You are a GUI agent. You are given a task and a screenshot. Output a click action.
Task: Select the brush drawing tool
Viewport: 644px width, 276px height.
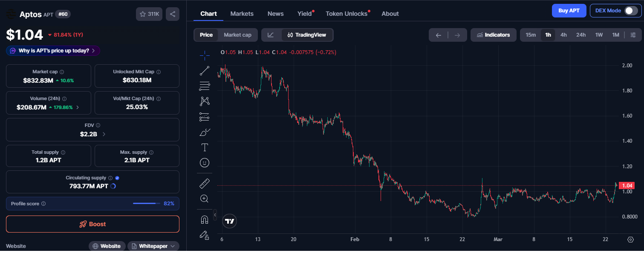click(x=205, y=132)
